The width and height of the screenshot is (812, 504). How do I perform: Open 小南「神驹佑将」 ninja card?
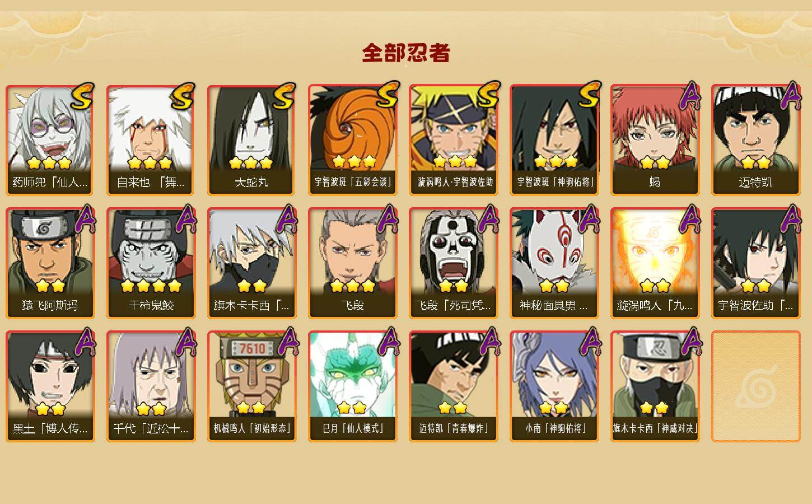click(x=554, y=386)
